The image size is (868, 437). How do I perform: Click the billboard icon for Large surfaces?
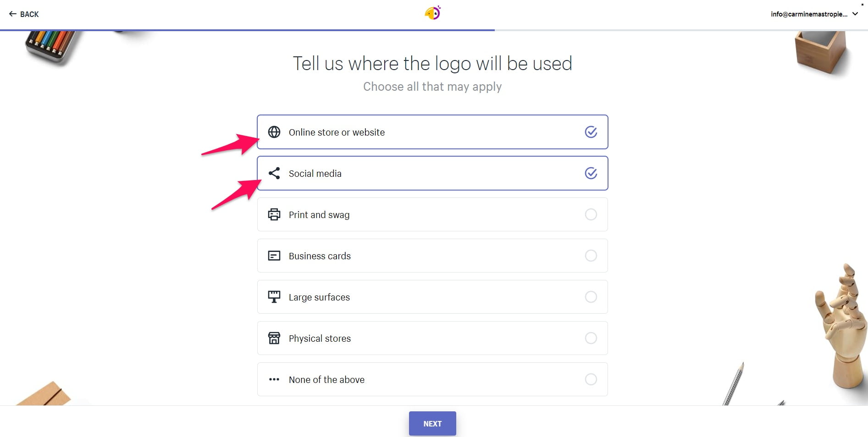click(x=274, y=297)
